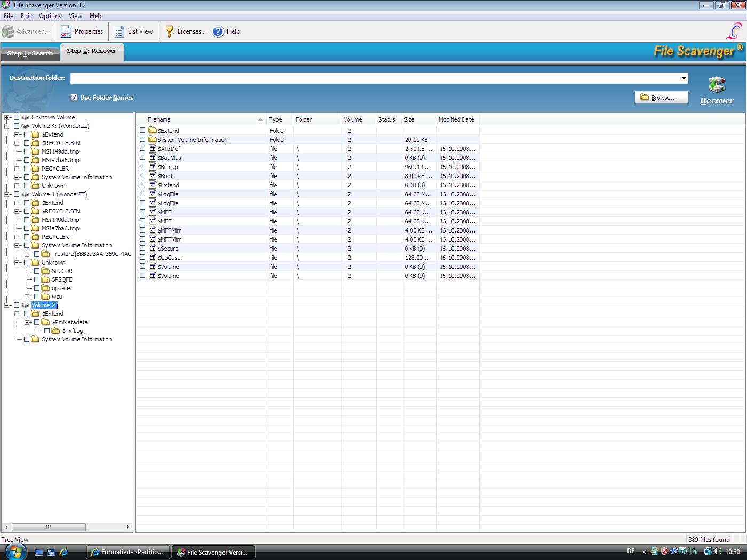This screenshot has height=560, width=747.
Task: Click the tree panel horizontal scrollbar thumb
Action: 49,527
